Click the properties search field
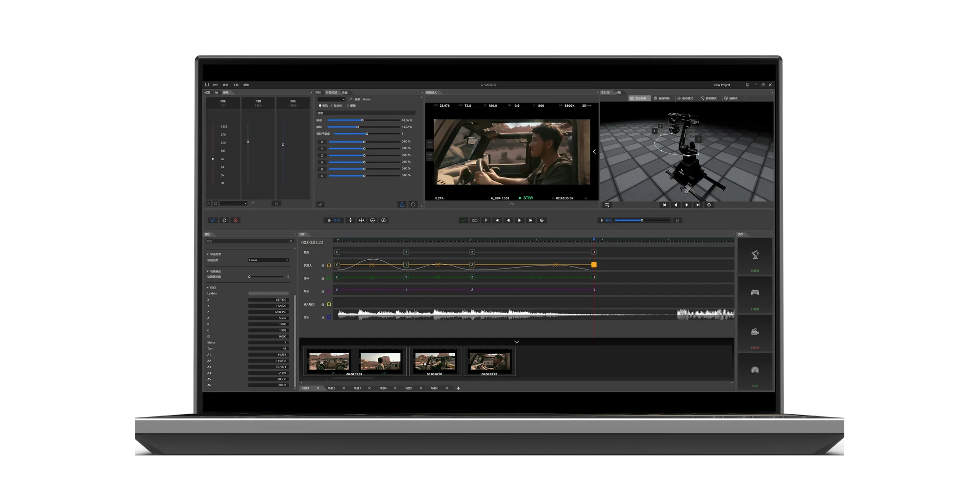 point(249,241)
